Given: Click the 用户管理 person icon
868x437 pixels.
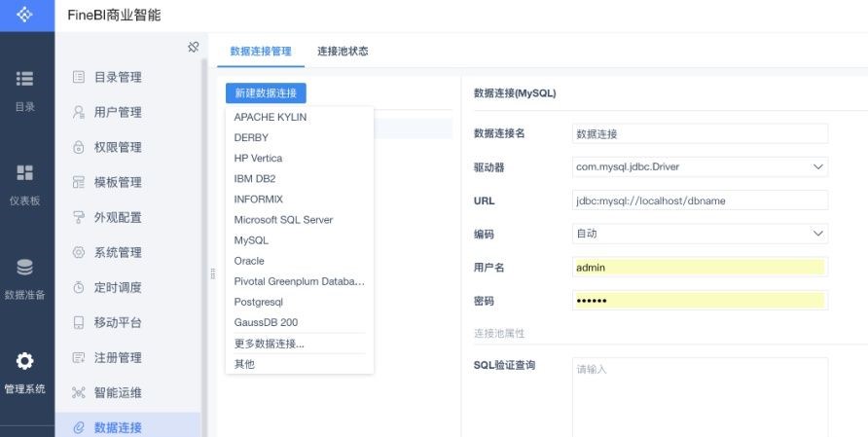Looking at the screenshot, I should [79, 112].
